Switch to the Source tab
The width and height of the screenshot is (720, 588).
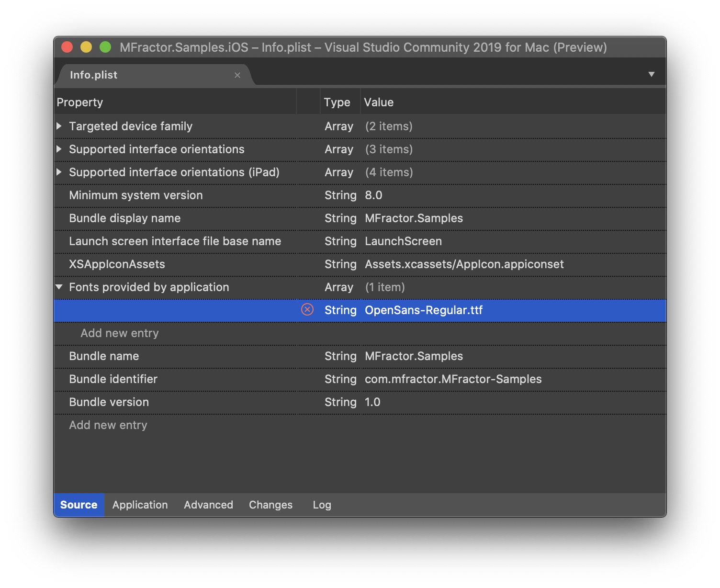(x=79, y=505)
